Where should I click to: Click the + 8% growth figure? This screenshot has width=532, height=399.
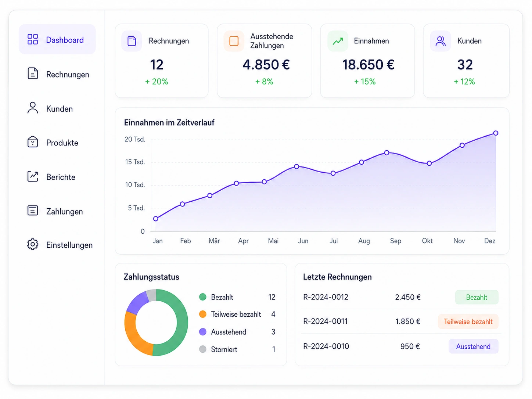[x=264, y=82]
